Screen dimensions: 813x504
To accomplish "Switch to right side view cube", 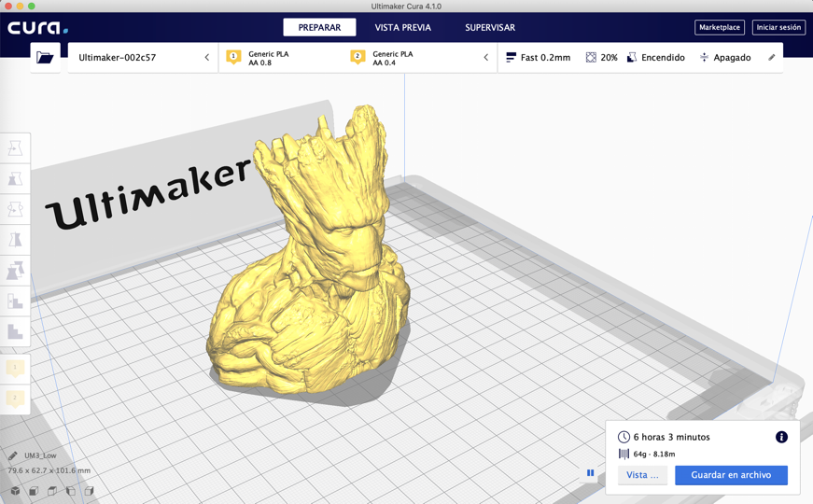I will [90, 491].
